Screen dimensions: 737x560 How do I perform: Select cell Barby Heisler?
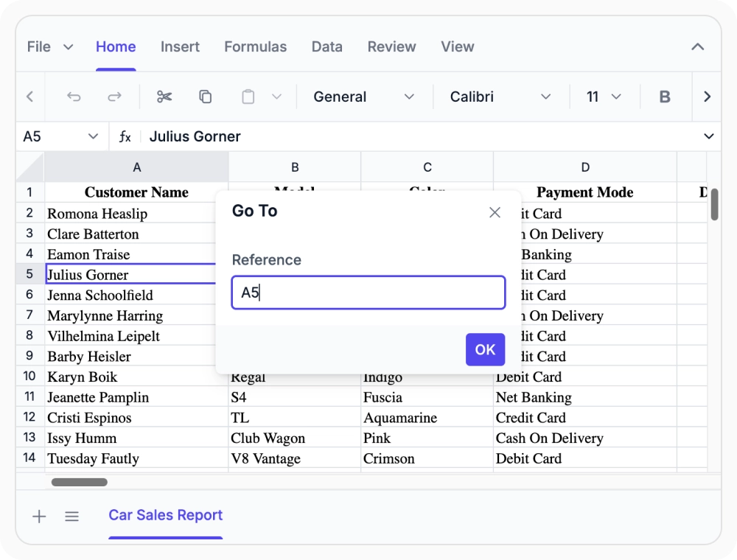pos(130,356)
